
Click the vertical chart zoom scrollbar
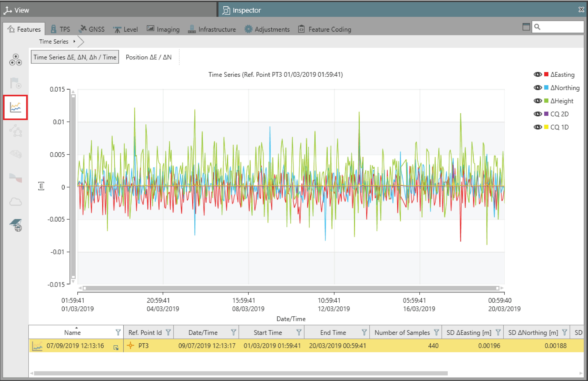tap(73, 187)
